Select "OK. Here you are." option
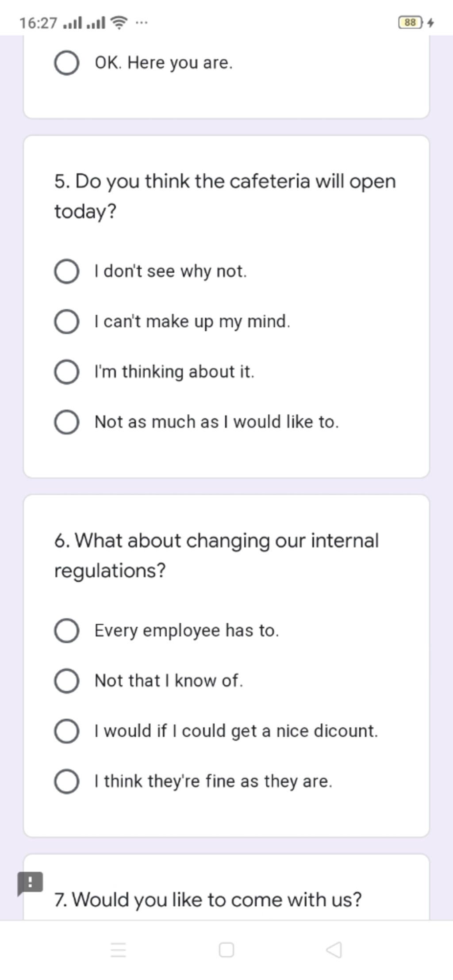This screenshot has height=980, width=453. tap(67, 63)
